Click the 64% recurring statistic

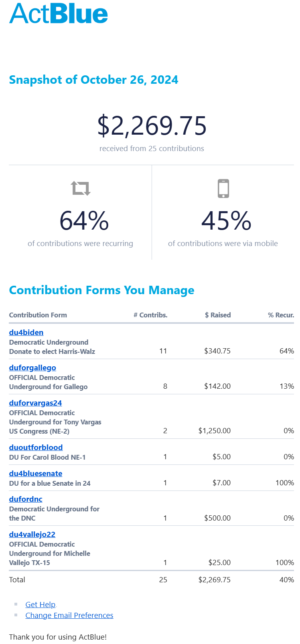coord(84,221)
